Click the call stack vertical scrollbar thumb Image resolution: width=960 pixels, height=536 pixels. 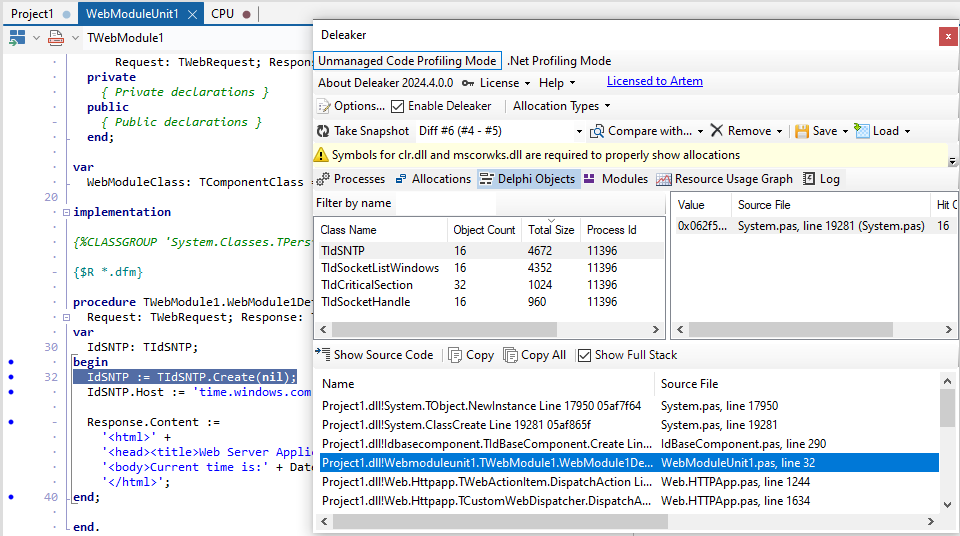pos(947,408)
